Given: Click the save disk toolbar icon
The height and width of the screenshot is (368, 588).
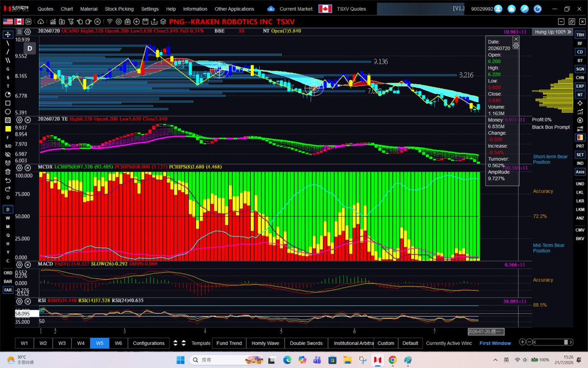Looking at the screenshot, I should pyautogui.click(x=145, y=22).
